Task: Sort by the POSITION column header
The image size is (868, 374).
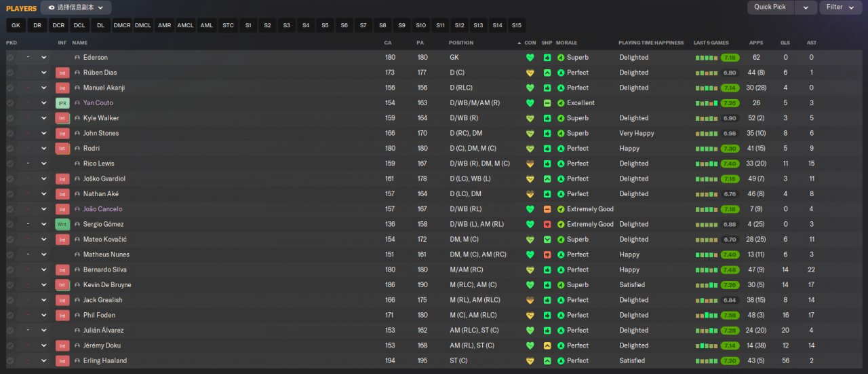Action: (x=461, y=43)
